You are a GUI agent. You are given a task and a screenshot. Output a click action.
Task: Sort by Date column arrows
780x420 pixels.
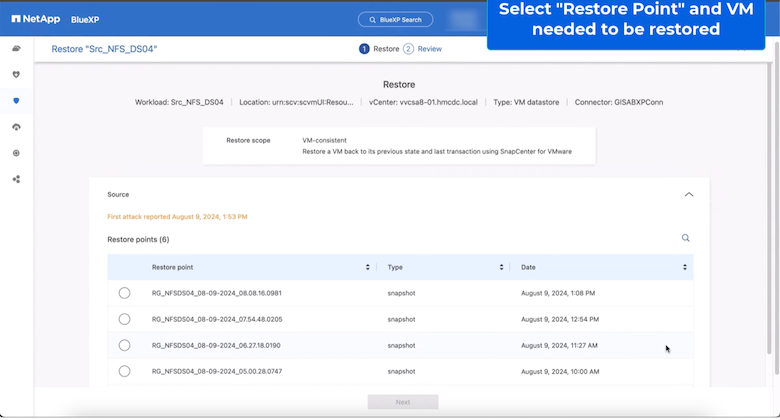click(x=685, y=267)
